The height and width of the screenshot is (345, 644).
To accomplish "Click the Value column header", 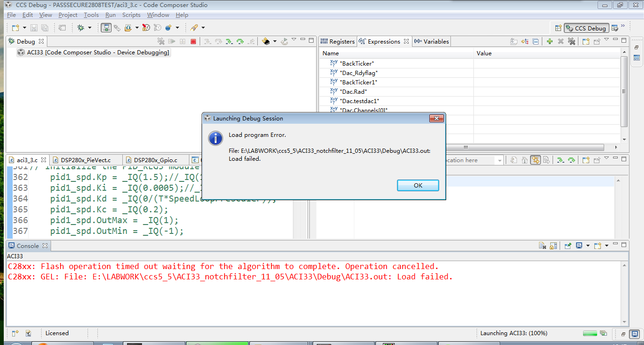I will 547,53.
